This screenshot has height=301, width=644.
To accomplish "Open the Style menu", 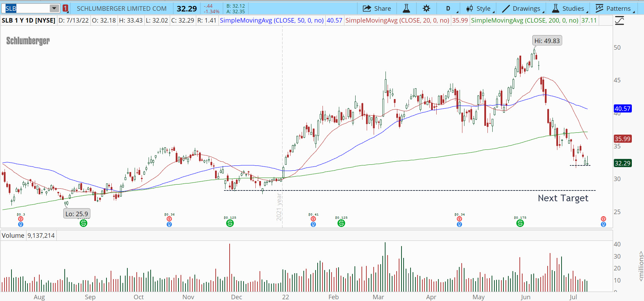I will [x=480, y=9].
